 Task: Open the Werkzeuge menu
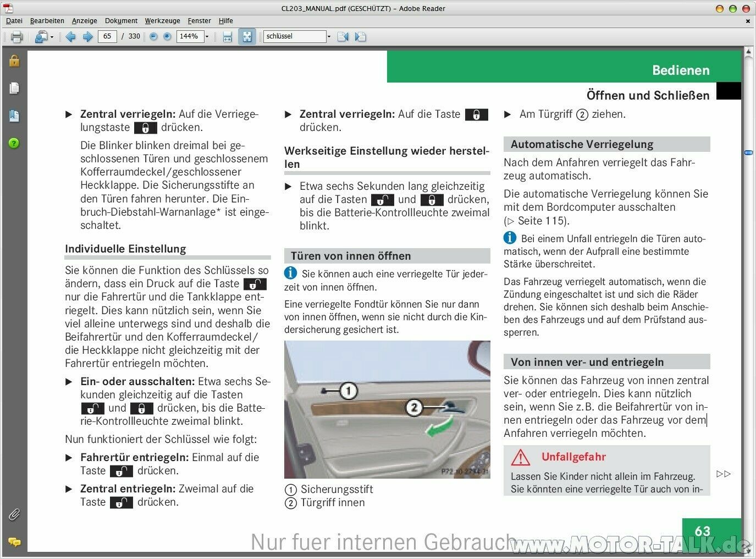click(162, 21)
